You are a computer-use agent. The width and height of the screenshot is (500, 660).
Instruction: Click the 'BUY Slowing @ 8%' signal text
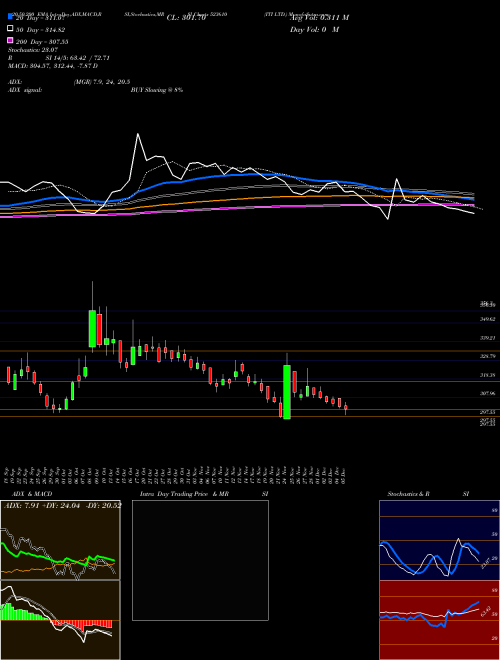[157, 90]
